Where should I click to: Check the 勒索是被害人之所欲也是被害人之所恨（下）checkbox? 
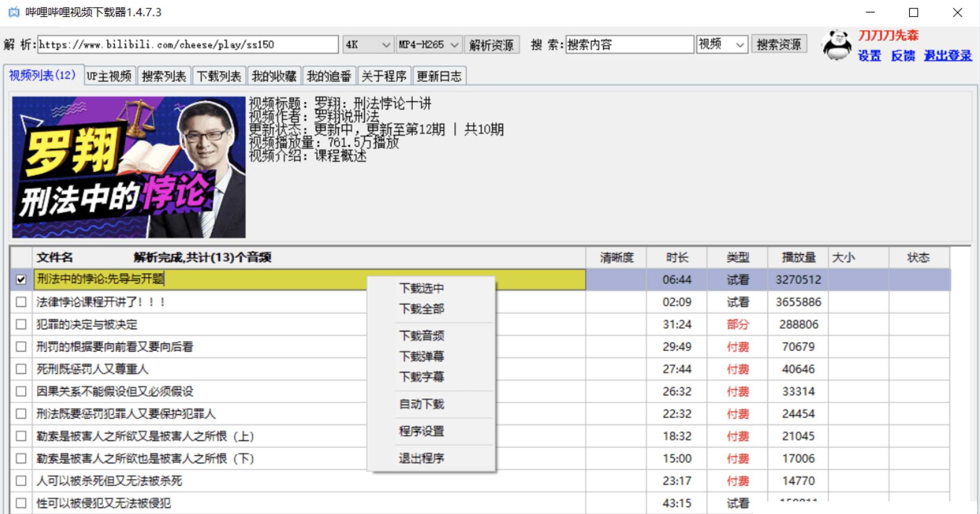21,458
